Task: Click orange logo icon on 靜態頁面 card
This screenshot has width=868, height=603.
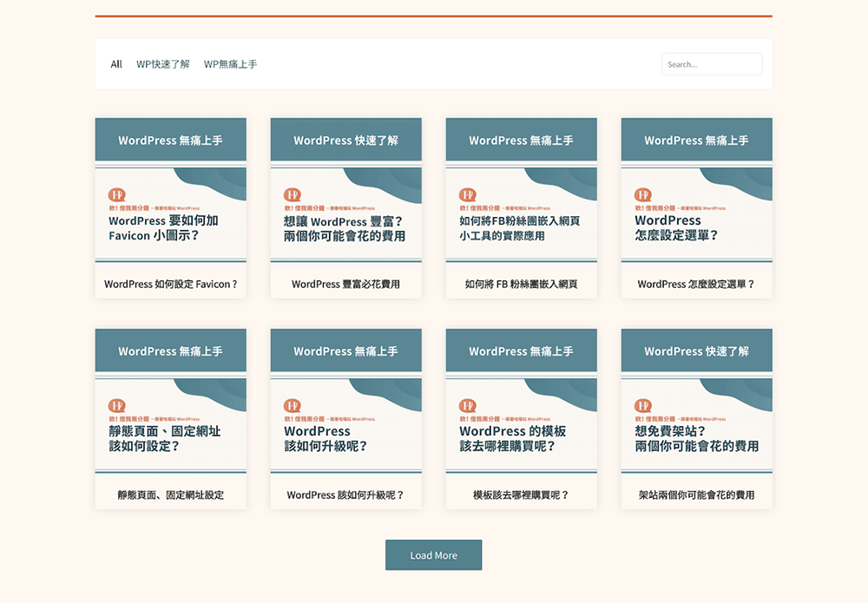Action: point(117,405)
